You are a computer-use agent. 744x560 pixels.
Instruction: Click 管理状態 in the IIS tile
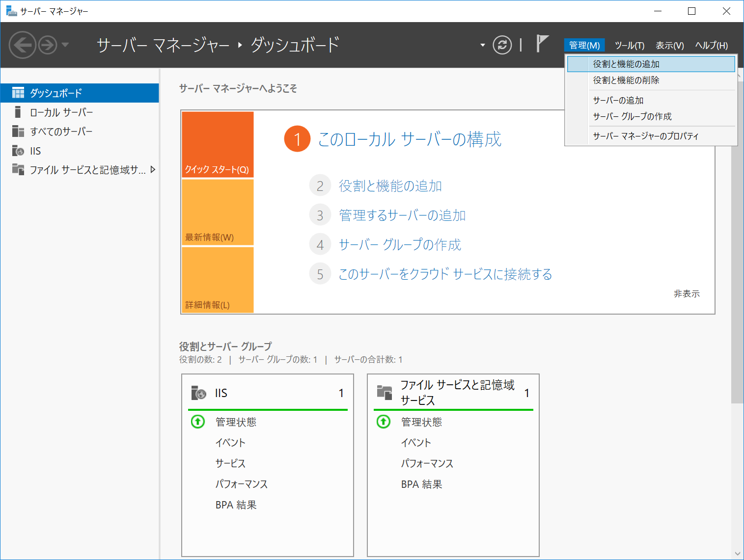click(236, 422)
